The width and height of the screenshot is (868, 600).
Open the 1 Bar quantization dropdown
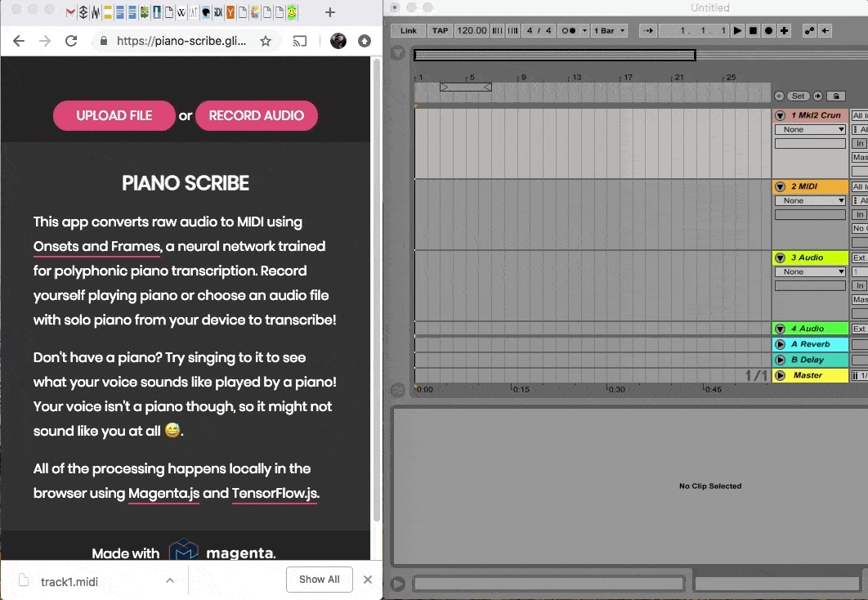(x=609, y=31)
